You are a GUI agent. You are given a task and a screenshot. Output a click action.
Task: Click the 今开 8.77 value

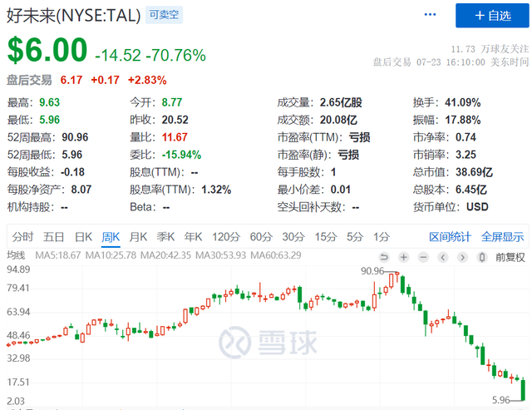point(172,102)
